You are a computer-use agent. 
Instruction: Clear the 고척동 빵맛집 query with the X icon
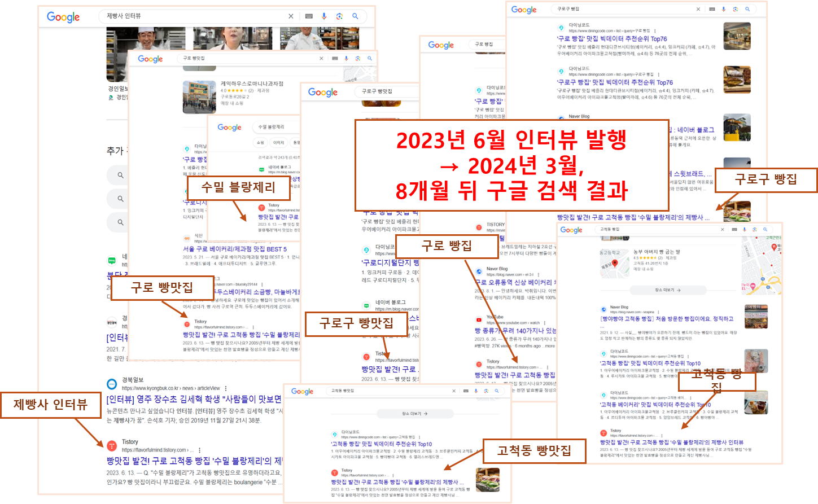click(454, 391)
